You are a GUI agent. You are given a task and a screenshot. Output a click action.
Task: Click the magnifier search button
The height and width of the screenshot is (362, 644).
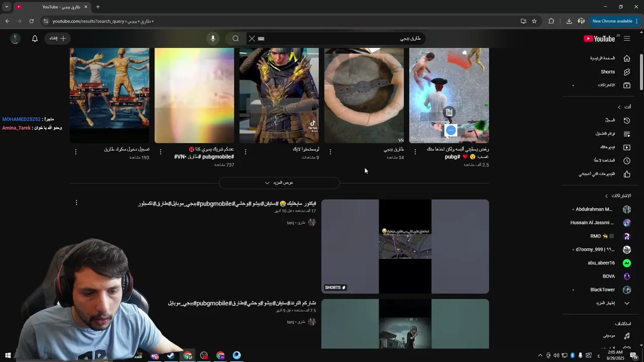pos(235,39)
